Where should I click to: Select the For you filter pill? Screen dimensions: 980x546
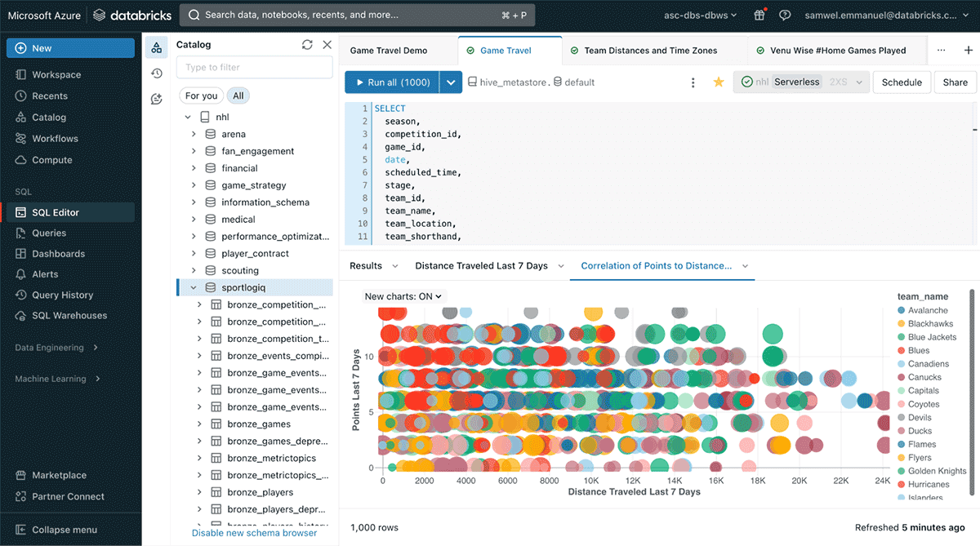click(201, 95)
